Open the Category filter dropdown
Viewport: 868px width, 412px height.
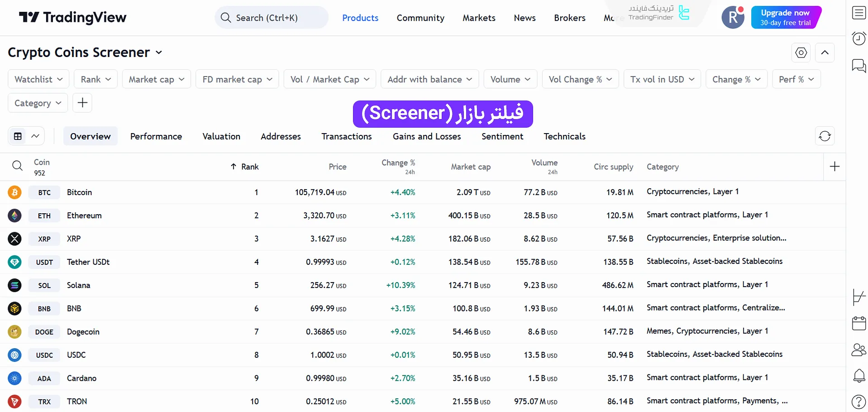pos(38,103)
